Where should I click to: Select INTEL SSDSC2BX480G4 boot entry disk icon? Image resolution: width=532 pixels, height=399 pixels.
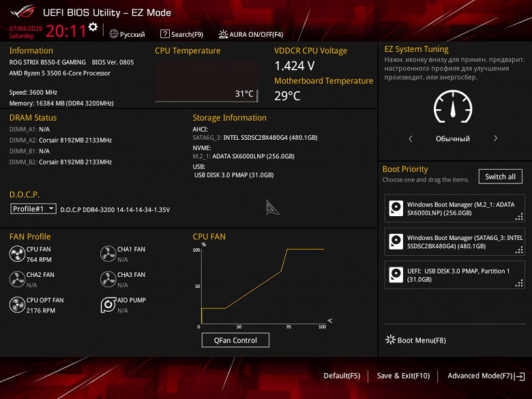pyautogui.click(x=396, y=241)
